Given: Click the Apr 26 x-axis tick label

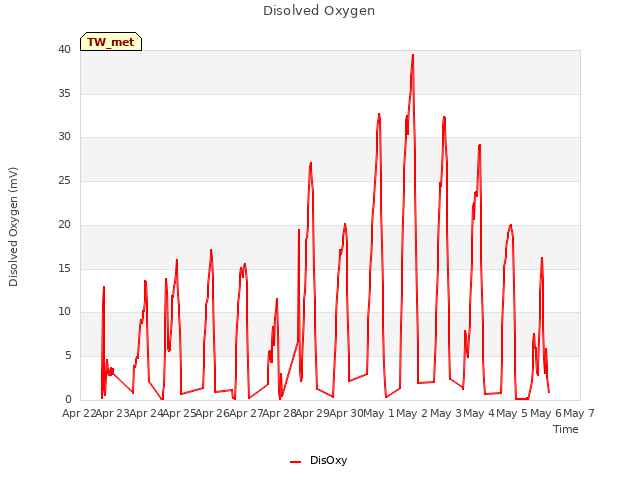Looking at the screenshot, I should point(213,413).
